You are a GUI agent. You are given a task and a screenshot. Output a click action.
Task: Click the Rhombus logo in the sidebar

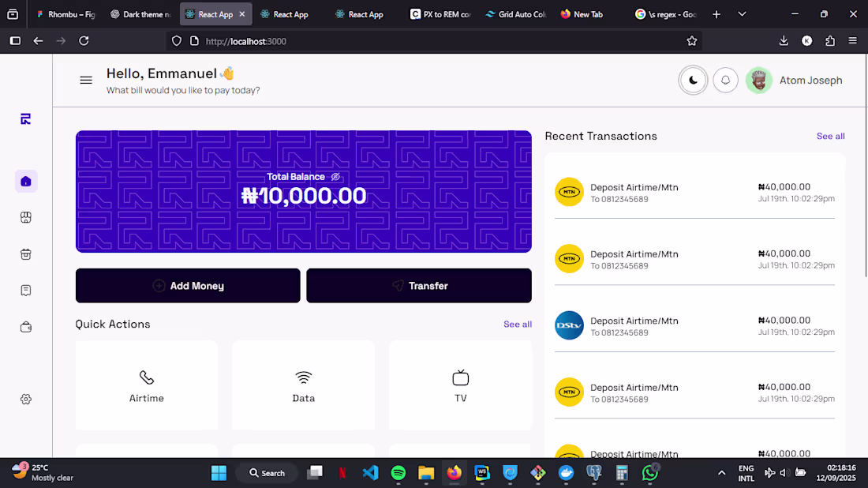point(25,119)
